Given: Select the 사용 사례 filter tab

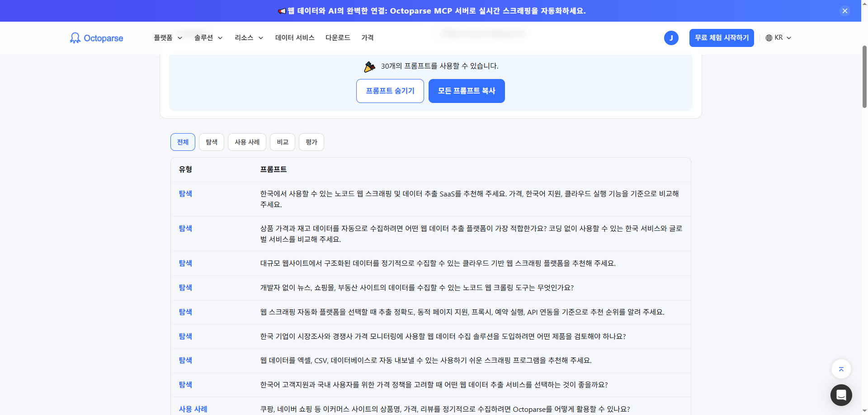Looking at the screenshot, I should tap(247, 142).
